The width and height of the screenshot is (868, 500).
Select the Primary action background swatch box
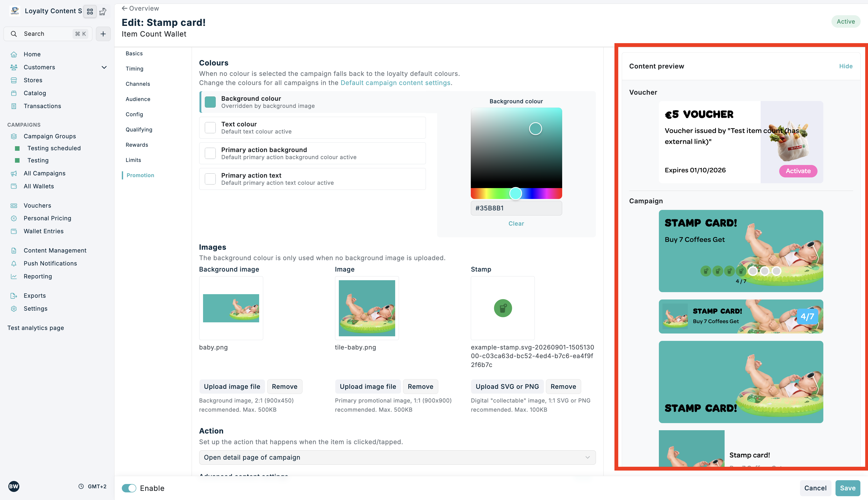click(210, 153)
